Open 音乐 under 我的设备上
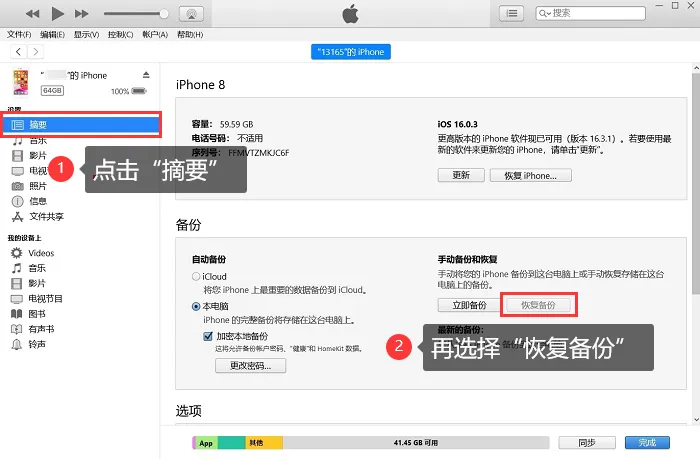This screenshot has width=700, height=459. click(29, 268)
